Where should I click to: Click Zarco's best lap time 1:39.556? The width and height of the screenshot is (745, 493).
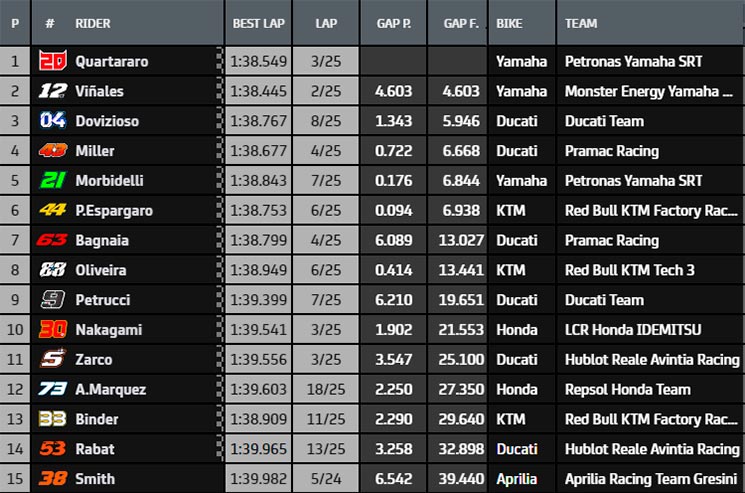click(x=258, y=360)
